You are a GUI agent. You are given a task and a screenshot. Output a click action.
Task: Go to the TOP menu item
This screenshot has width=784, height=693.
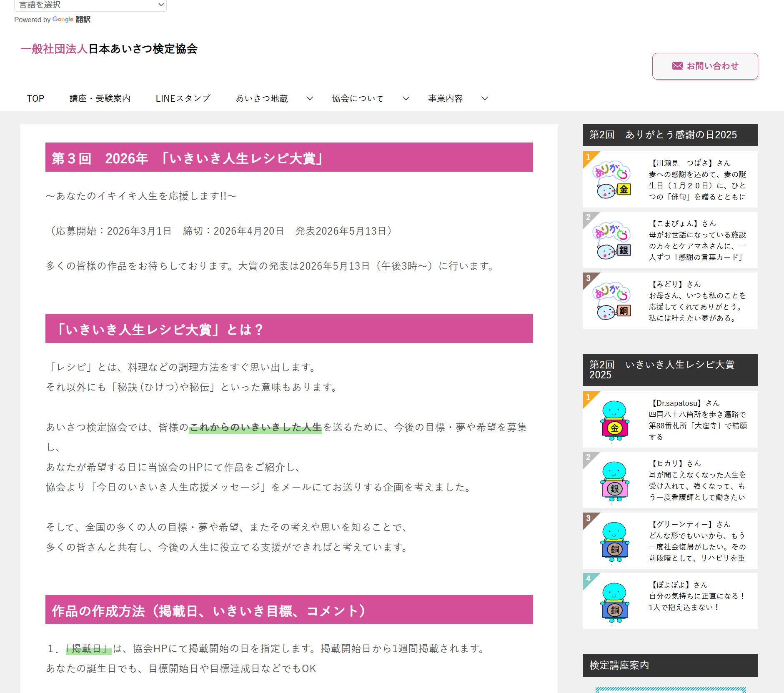(x=35, y=98)
